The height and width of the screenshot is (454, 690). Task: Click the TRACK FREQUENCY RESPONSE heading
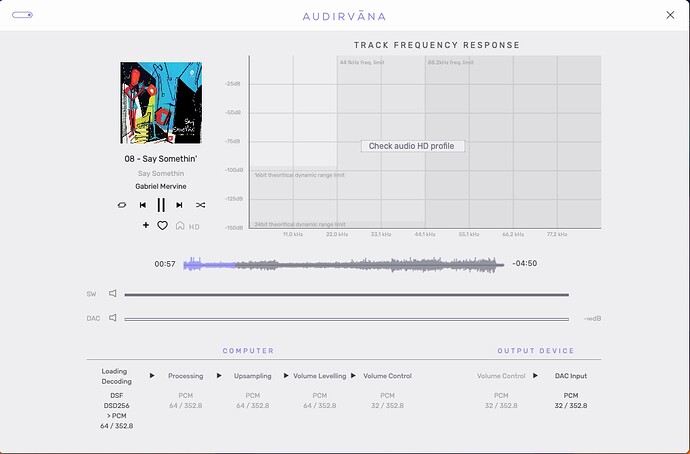point(437,45)
